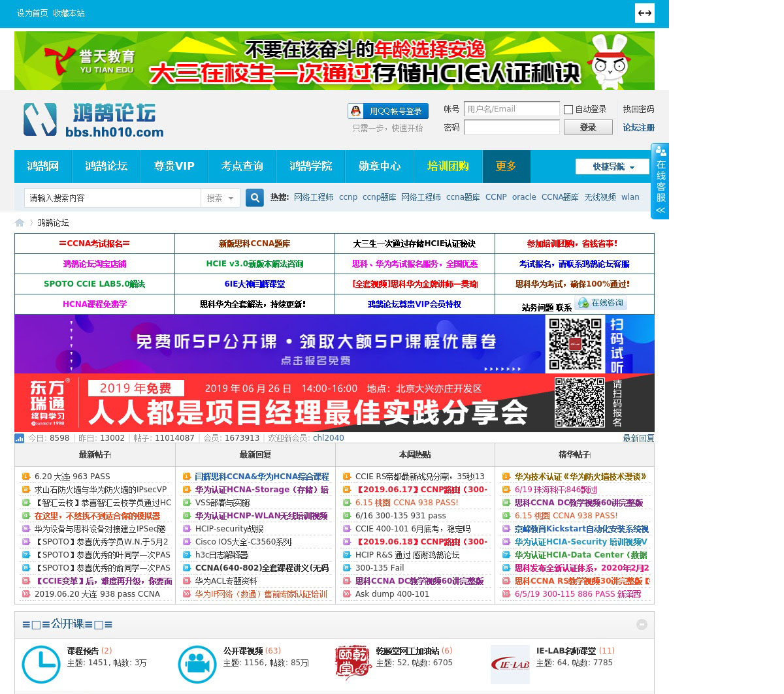
Task: Expand the online customer service side panel
Action: 661,181
